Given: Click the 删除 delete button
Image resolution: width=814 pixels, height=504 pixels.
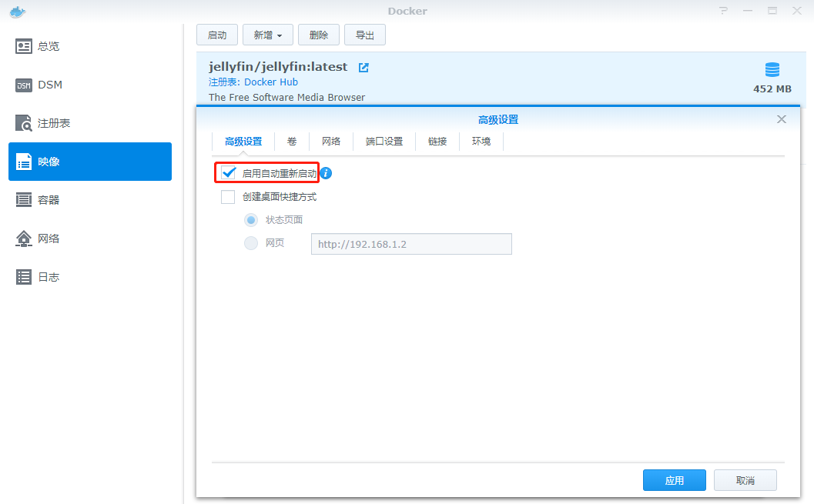Looking at the screenshot, I should click(x=319, y=35).
